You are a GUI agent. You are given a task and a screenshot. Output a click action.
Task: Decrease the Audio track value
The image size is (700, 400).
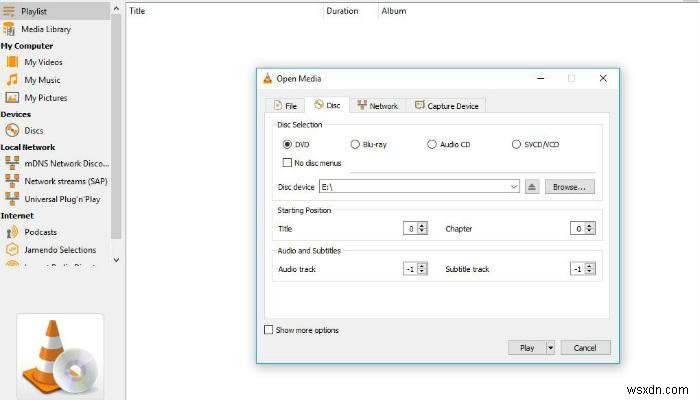point(422,271)
